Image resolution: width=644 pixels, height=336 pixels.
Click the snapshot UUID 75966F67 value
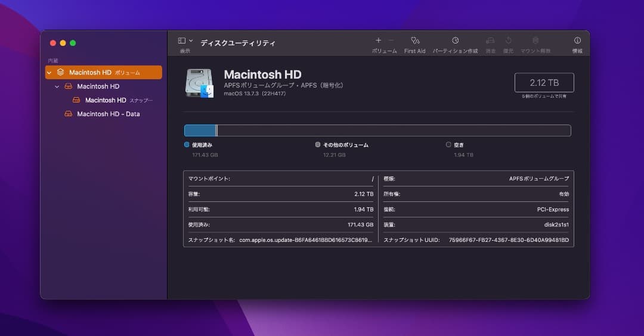click(x=509, y=240)
